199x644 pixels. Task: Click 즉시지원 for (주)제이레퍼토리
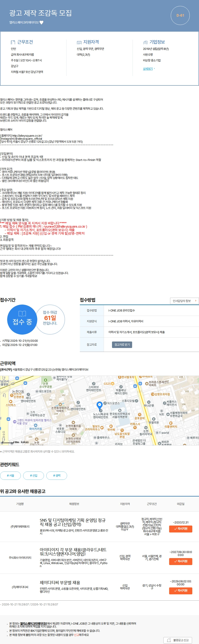click(x=180, y=529)
